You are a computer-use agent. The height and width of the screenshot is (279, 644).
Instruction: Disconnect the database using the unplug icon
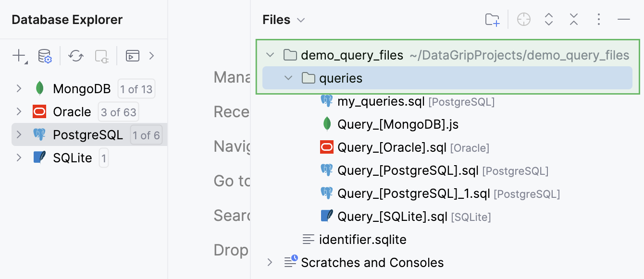pyautogui.click(x=101, y=56)
